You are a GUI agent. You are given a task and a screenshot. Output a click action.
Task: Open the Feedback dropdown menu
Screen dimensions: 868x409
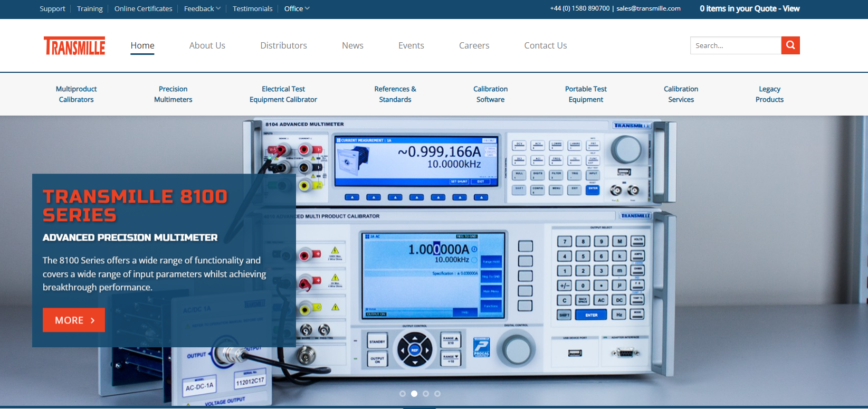click(x=202, y=8)
